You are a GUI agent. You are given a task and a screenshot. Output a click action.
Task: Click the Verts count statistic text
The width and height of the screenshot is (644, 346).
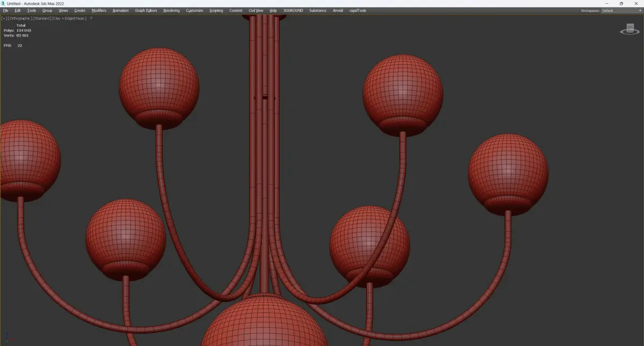(17, 35)
